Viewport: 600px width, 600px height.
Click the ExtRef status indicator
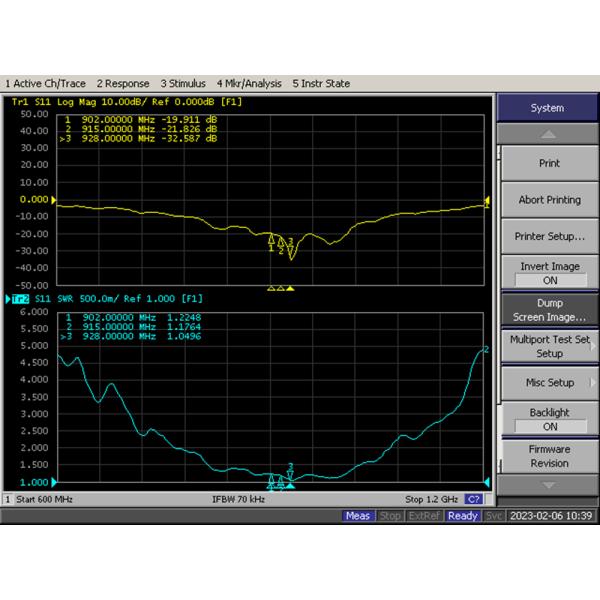pyautogui.click(x=424, y=516)
